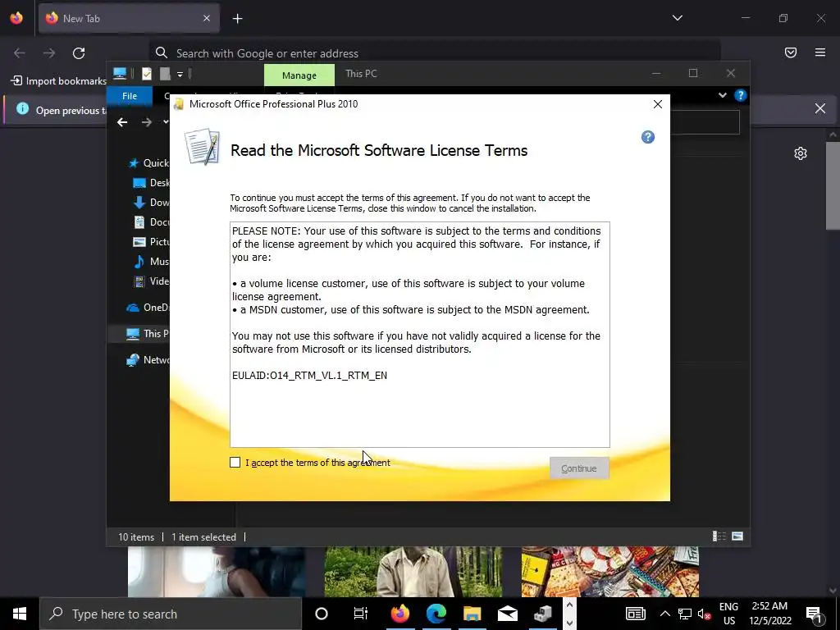Open the recent locations dropdown in File Explorer
Screen dimensions: 840x630
coord(166,122)
